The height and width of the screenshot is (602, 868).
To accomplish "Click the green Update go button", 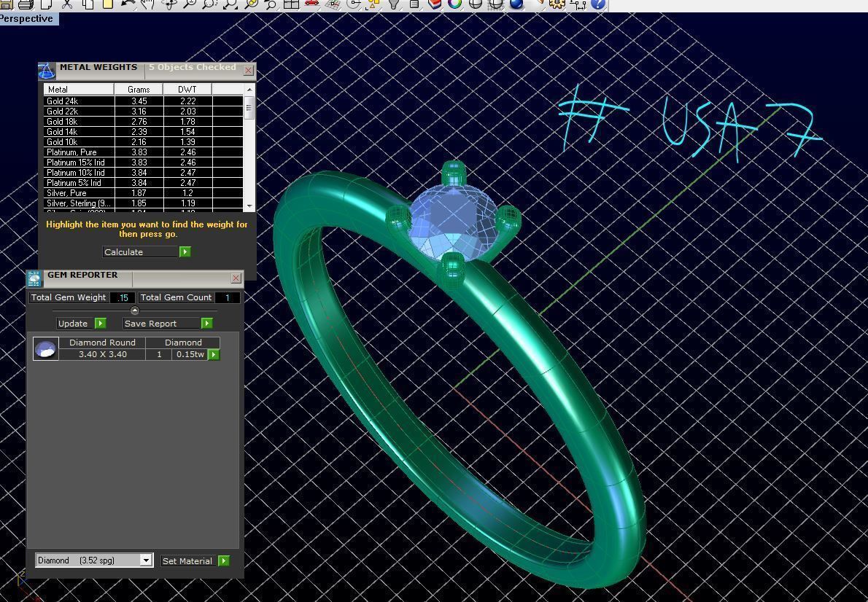I will 100,323.
